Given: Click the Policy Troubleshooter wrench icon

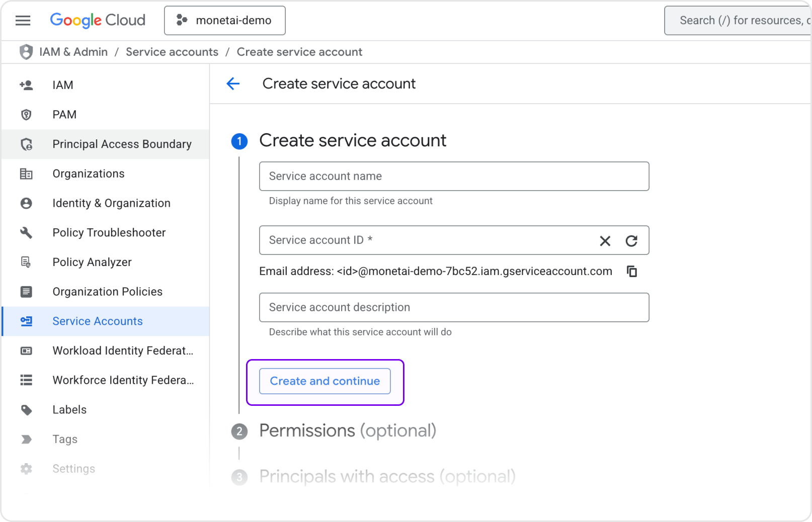Looking at the screenshot, I should [x=26, y=233].
